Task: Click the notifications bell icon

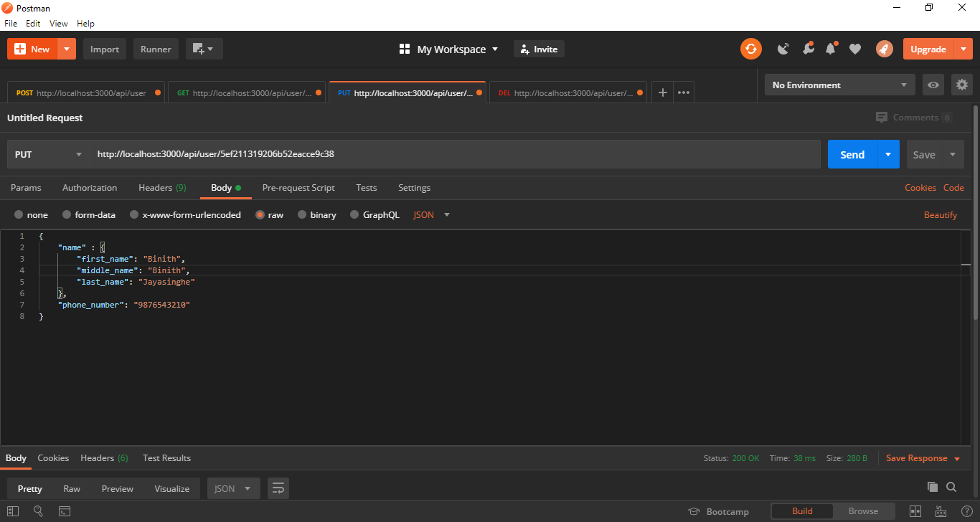Action: click(x=831, y=49)
